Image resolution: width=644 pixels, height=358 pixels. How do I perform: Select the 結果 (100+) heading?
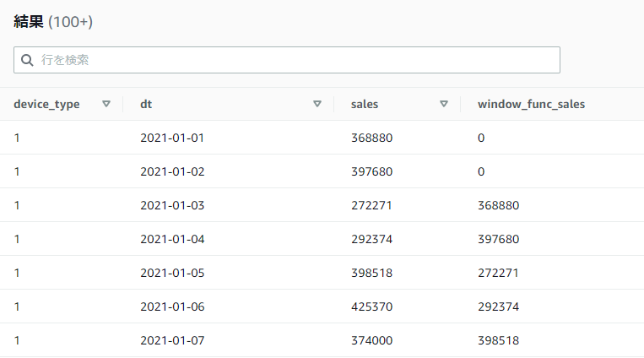pyautogui.click(x=53, y=22)
